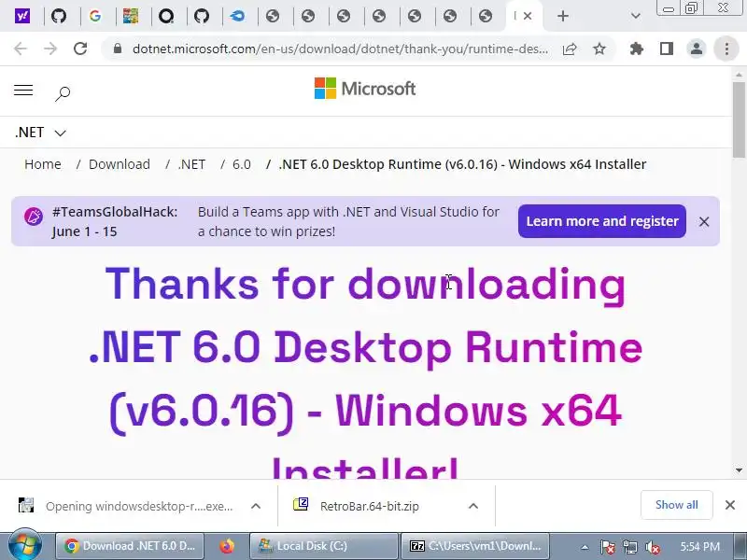Launch Firefox from taskbar

pos(227,546)
